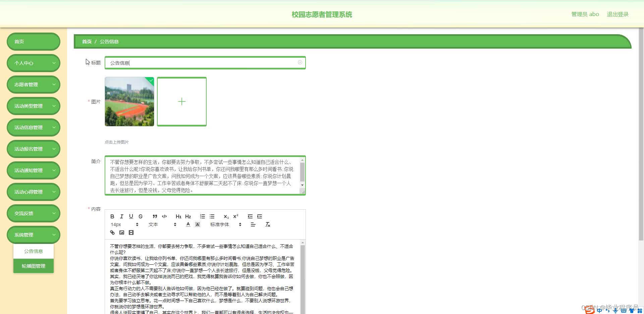Click the 首页 breadcrumb link
The height and width of the screenshot is (314, 644).
87,42
